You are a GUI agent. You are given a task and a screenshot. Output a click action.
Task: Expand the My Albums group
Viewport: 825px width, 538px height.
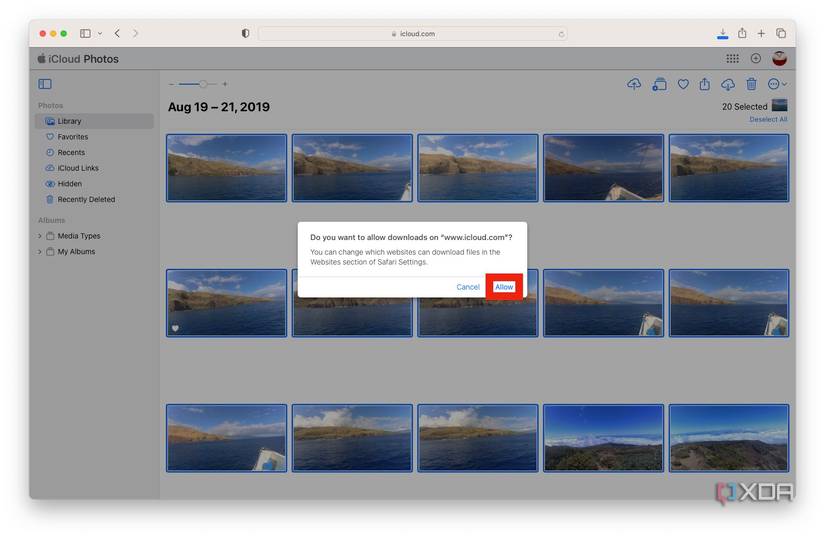point(40,252)
